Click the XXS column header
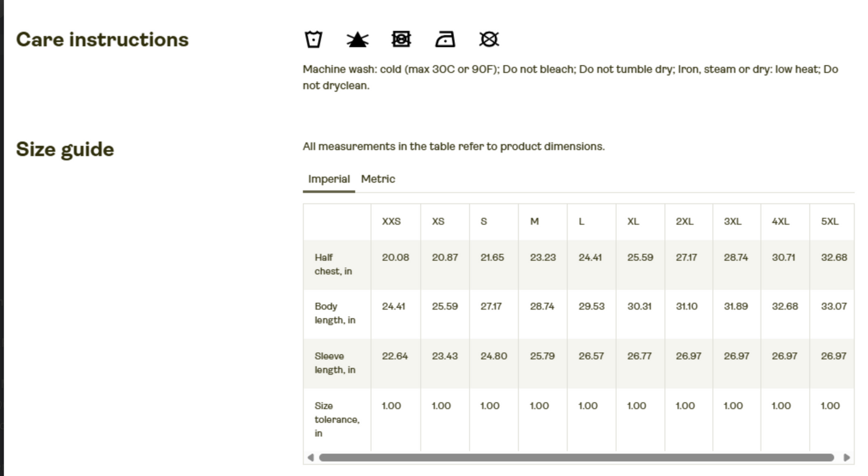The height and width of the screenshot is (476, 868). pyautogui.click(x=391, y=222)
